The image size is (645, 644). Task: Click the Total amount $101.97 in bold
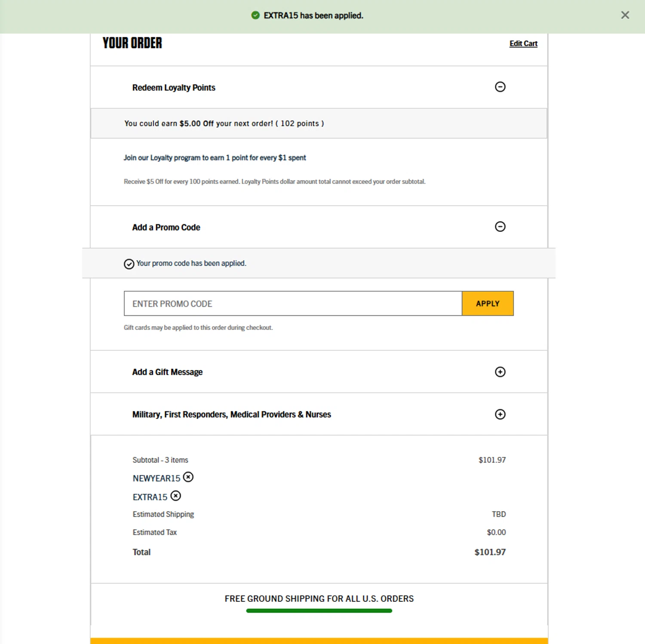(x=490, y=552)
